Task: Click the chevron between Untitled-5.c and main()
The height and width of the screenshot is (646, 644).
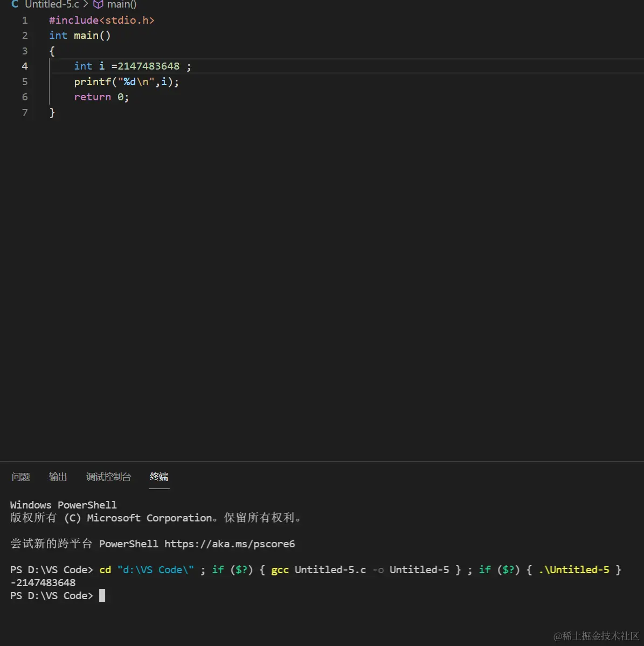Action: pos(85,5)
